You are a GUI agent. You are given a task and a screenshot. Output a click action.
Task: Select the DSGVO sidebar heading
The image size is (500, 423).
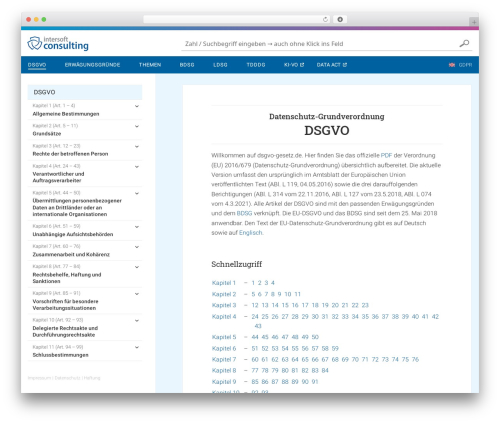click(85, 92)
